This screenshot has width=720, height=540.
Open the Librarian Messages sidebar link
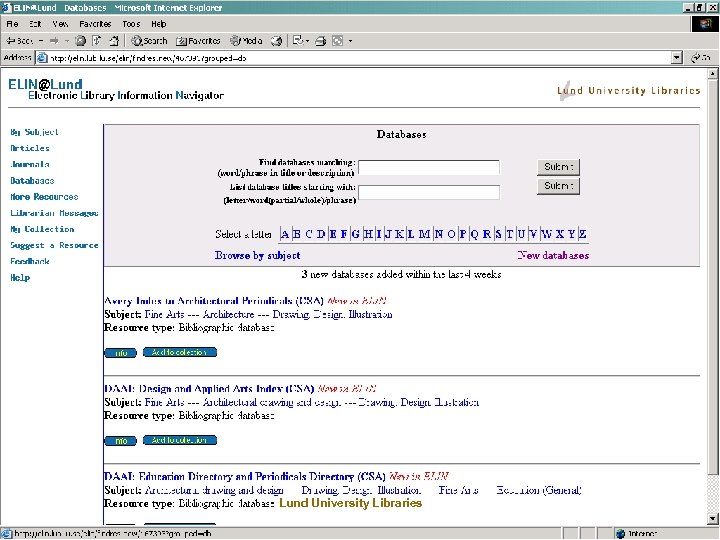click(x=54, y=213)
